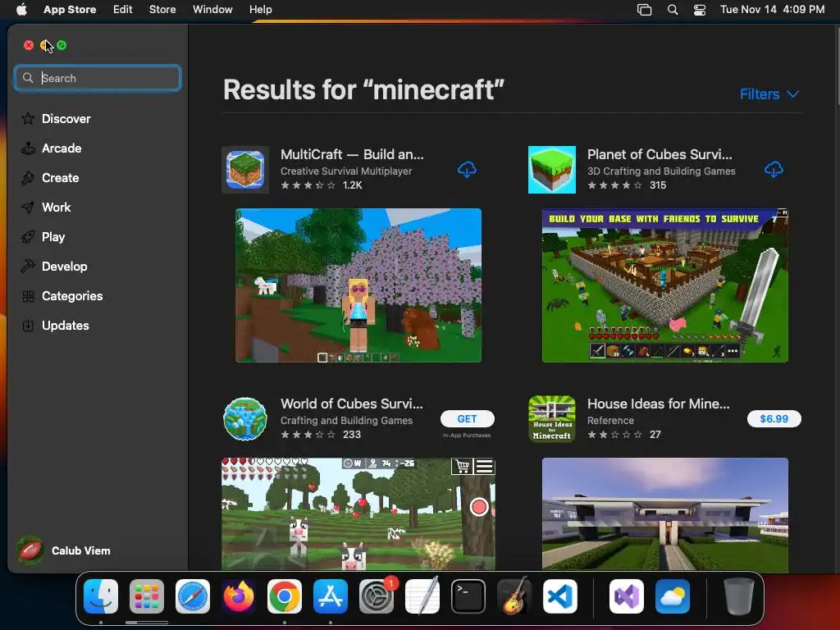The image size is (840, 630).
Task: Open Calub Viem account profile
Action: (x=64, y=550)
